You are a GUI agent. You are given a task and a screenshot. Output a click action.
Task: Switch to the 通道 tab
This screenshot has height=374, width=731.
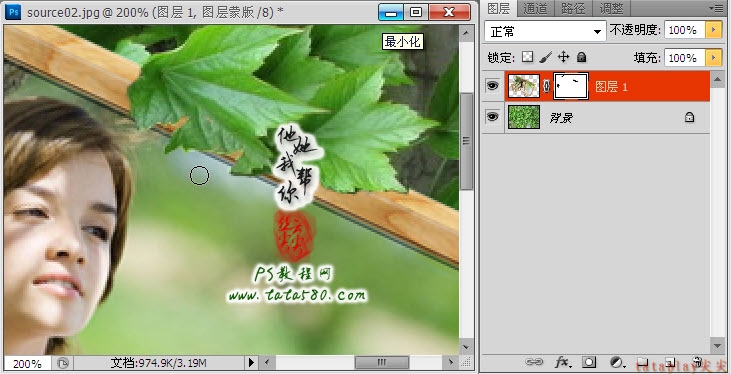pos(535,8)
